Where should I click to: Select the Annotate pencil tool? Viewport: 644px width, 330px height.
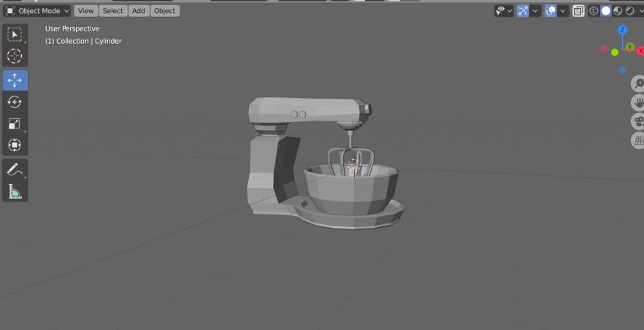click(15, 169)
